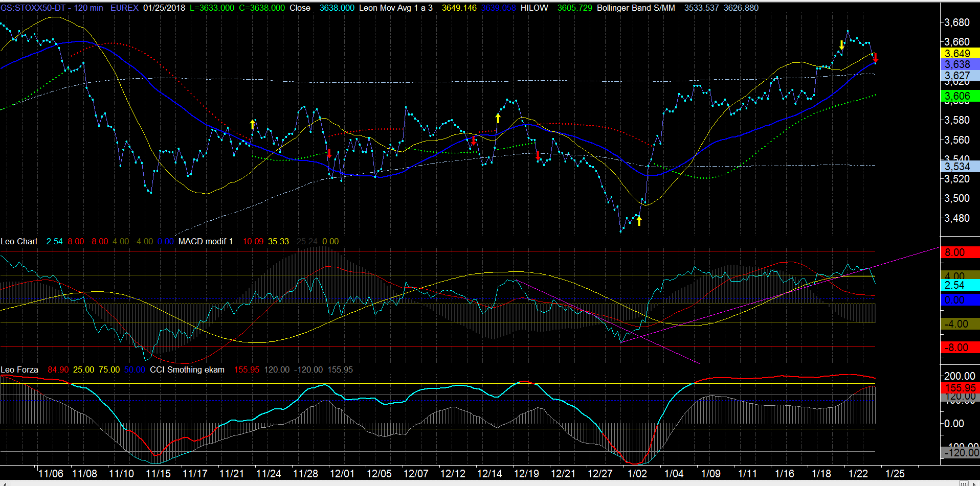980x486 pixels.
Task: Select the Bollinger Band S/MM study label
Action: pos(636,8)
